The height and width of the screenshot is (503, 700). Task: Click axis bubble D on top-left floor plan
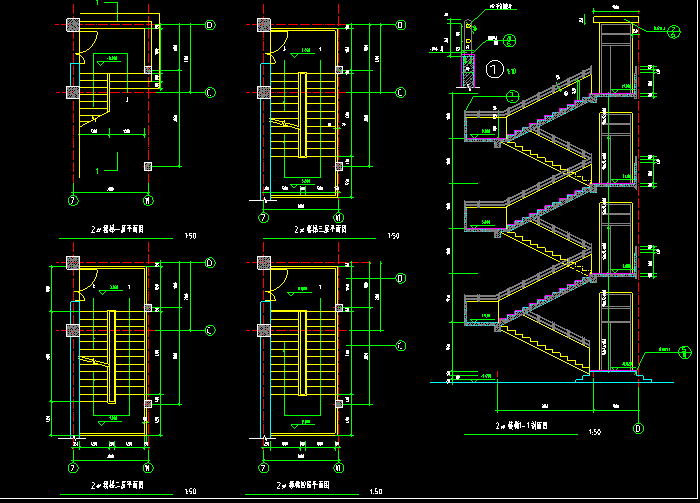click(210, 24)
